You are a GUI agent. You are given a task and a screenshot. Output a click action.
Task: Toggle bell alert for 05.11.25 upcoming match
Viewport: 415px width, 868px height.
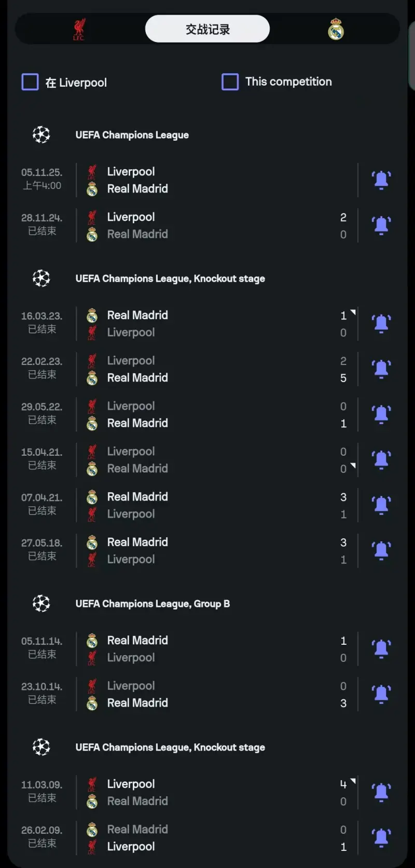381,180
